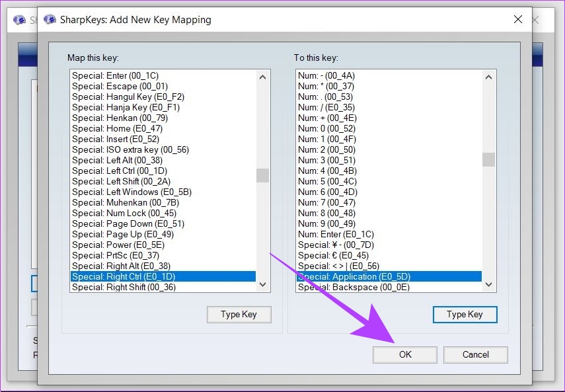
Task: Select Special: PrtSc (E0_37)
Action: (163, 255)
